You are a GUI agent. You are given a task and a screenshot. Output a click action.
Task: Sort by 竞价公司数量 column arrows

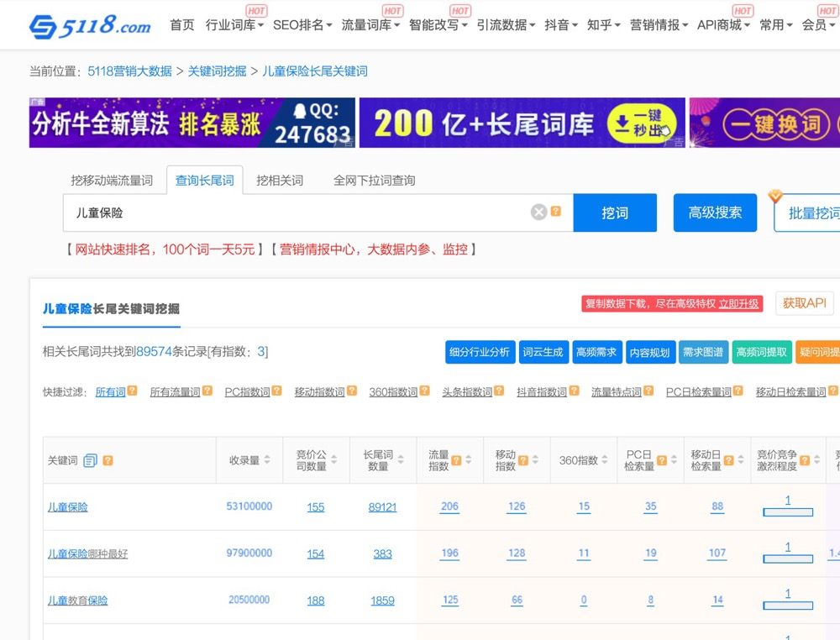[x=333, y=460]
